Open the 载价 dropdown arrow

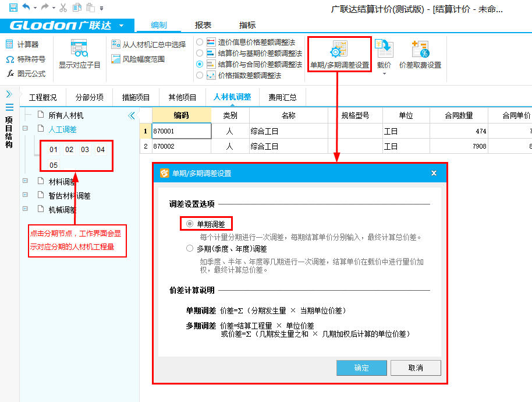coord(384,74)
